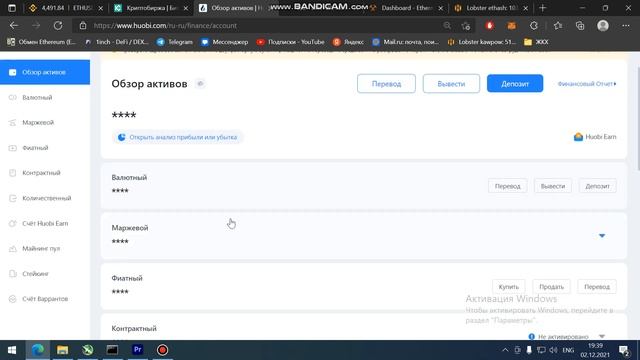
Task: Open the Collections icon in toolbar
Action: tap(580, 26)
